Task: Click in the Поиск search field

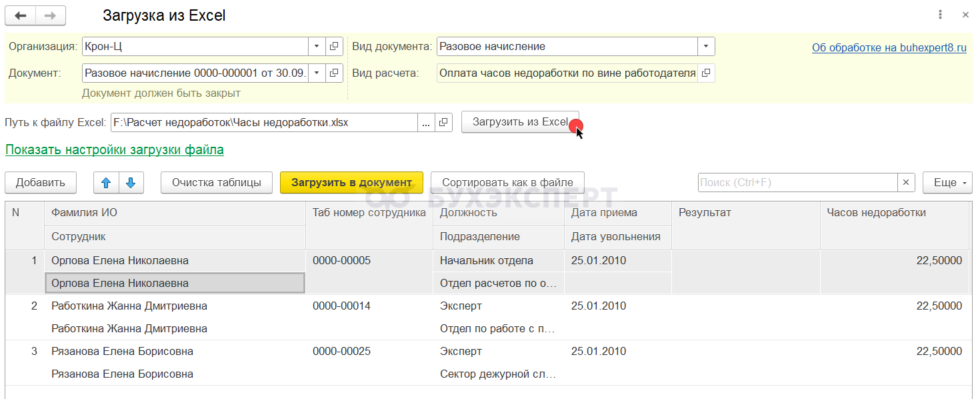Action: [x=797, y=183]
